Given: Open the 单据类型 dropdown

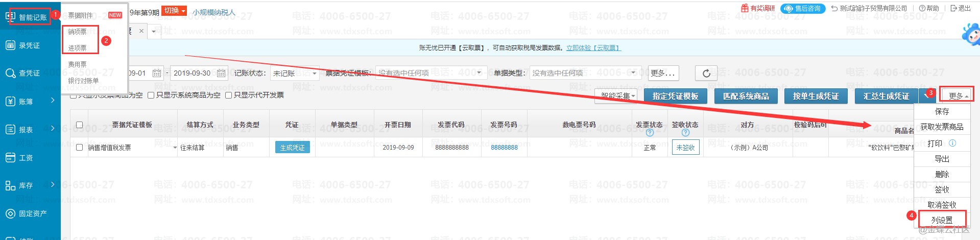Looking at the screenshot, I should tap(585, 74).
